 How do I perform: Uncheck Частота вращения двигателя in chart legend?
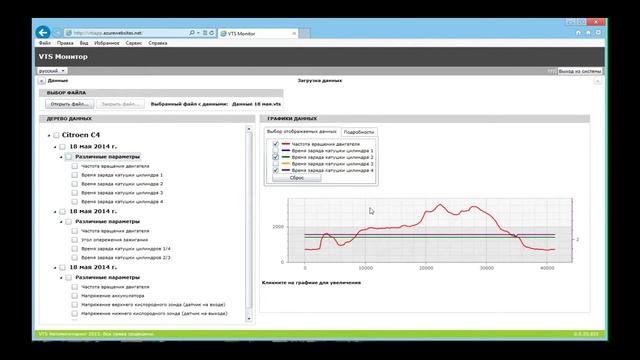(x=276, y=144)
